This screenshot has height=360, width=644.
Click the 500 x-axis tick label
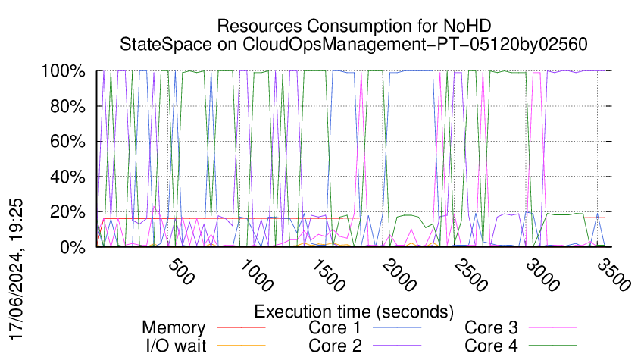[181, 271]
